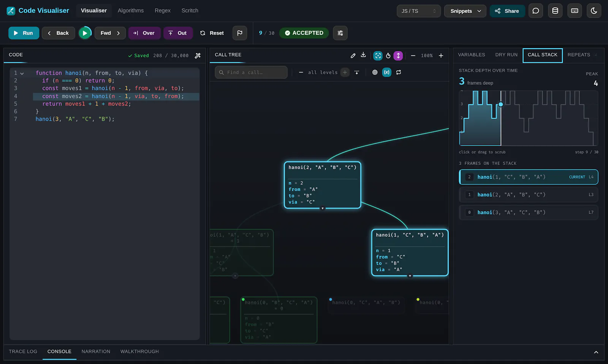Step Back one step
Image resolution: width=608 pixels, height=364 pixels.
point(58,33)
